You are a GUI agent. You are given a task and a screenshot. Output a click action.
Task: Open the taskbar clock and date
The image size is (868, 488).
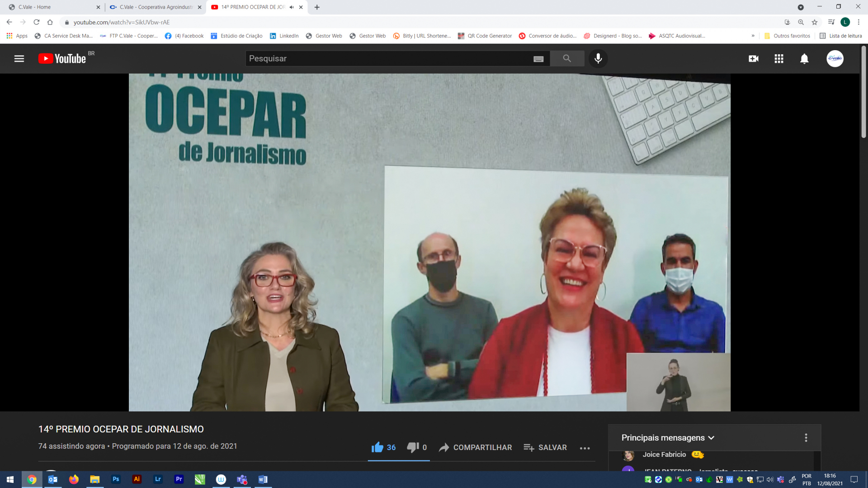[830, 479]
